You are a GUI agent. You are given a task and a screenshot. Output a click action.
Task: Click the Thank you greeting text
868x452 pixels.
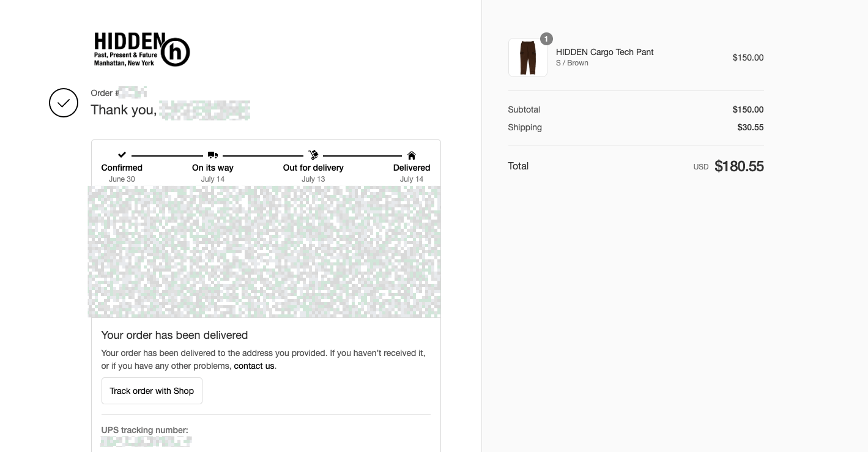pos(124,110)
